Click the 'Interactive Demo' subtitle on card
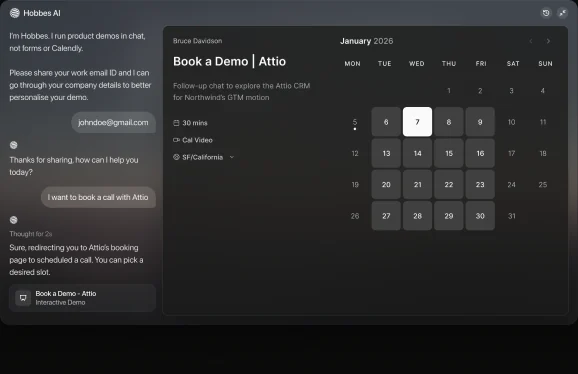This screenshot has height=374, width=578. point(60,303)
